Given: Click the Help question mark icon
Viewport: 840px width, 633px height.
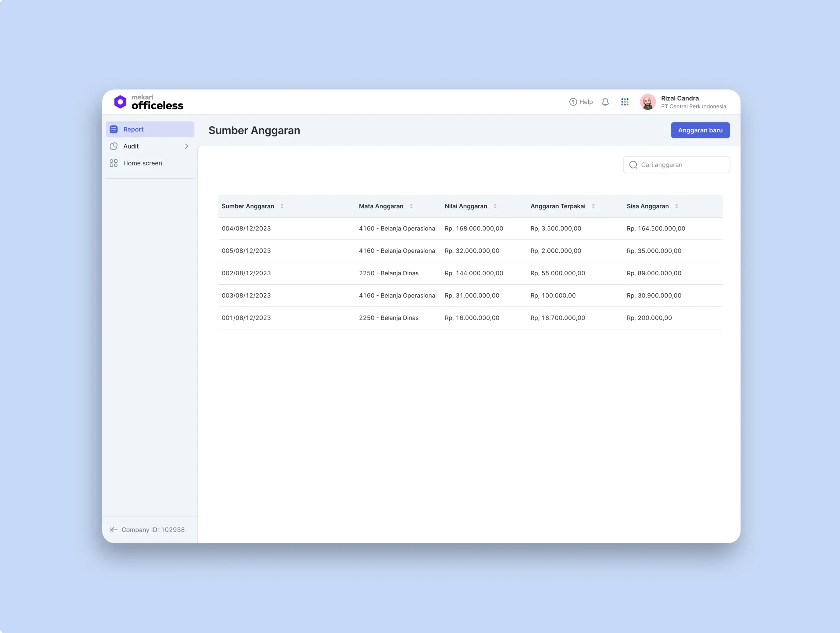Looking at the screenshot, I should [x=573, y=102].
